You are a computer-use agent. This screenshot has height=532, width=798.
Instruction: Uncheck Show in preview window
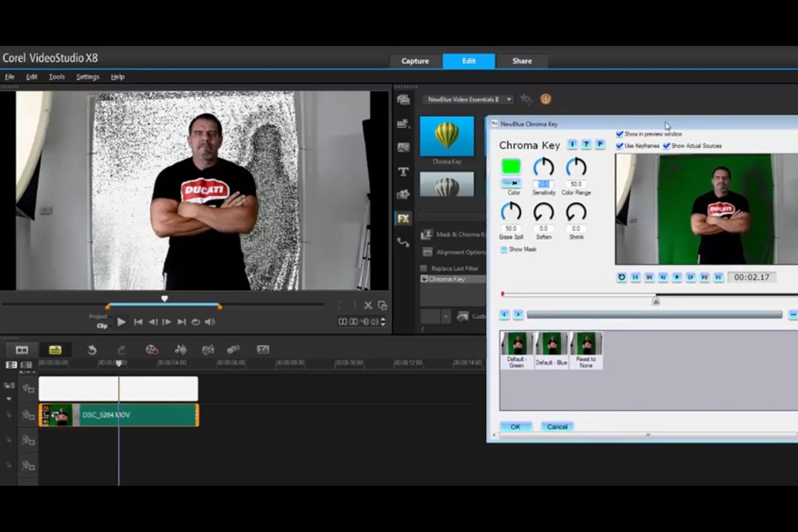619,134
